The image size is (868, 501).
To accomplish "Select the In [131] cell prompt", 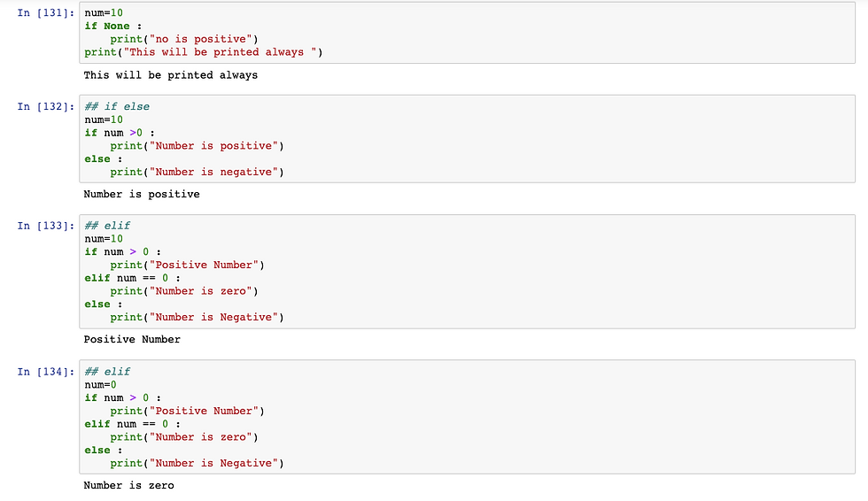I will (46, 12).
